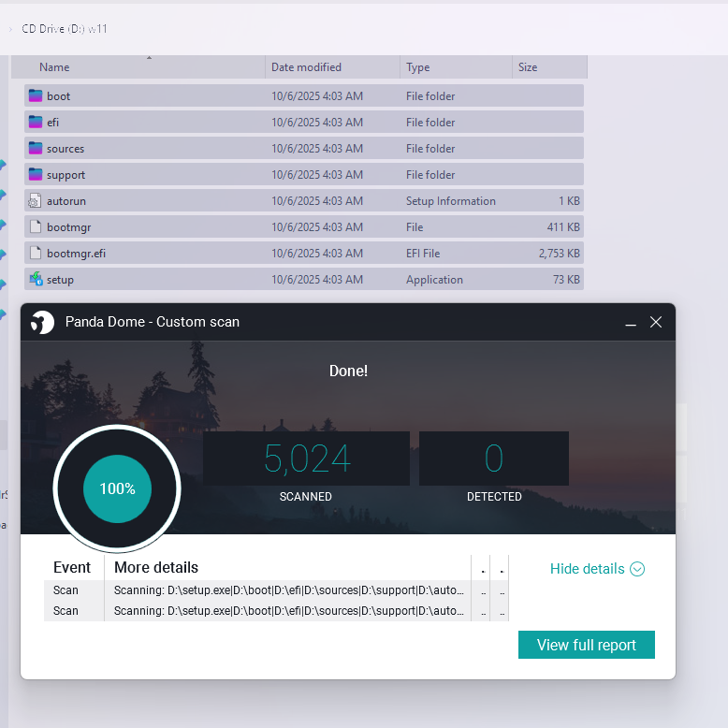The width and height of the screenshot is (728, 728).
Task: Select the sources folder name
Action: (66, 149)
